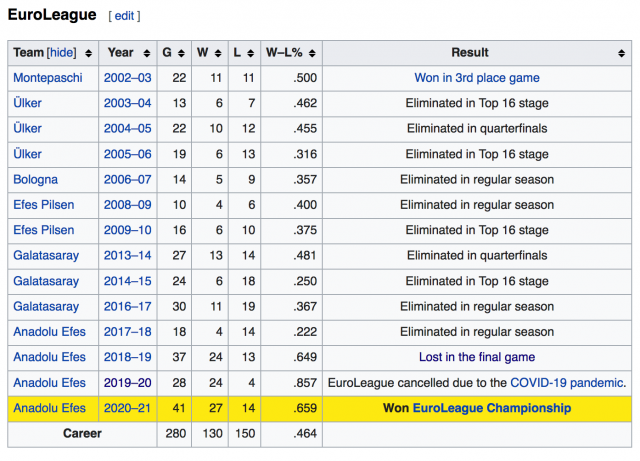
Task: Sort by W wins column arrows
Action: [218, 53]
